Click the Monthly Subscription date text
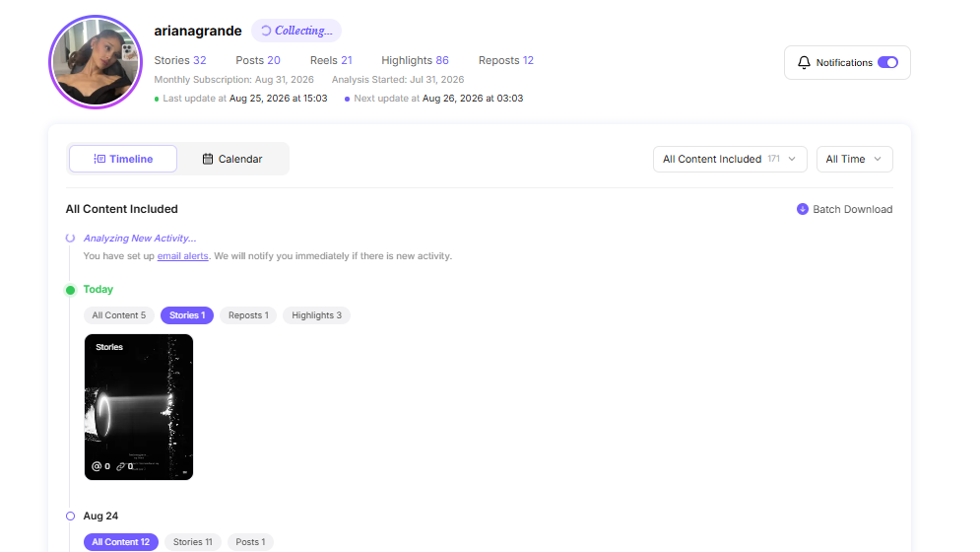This screenshot has height=552, width=980. 233,80
